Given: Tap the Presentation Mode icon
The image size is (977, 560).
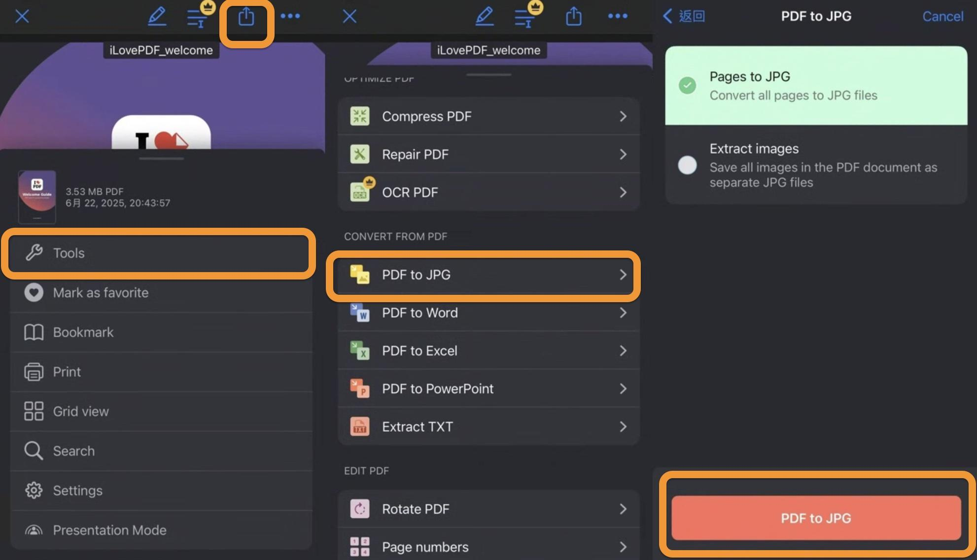Looking at the screenshot, I should tap(34, 530).
